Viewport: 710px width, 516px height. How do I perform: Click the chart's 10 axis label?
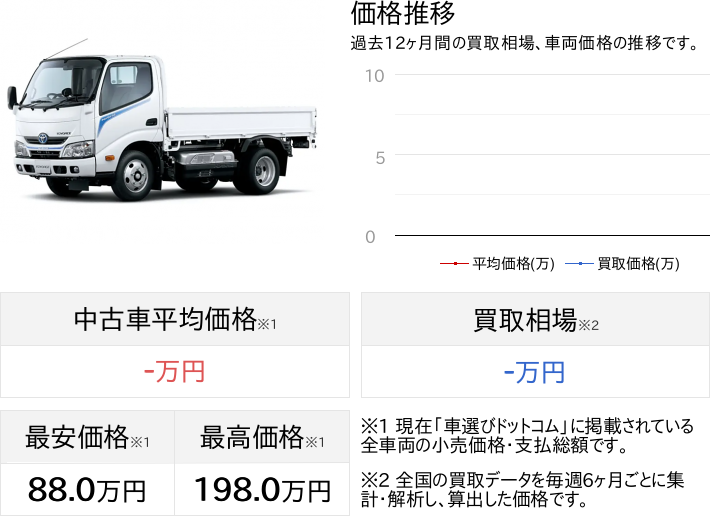coord(375,76)
